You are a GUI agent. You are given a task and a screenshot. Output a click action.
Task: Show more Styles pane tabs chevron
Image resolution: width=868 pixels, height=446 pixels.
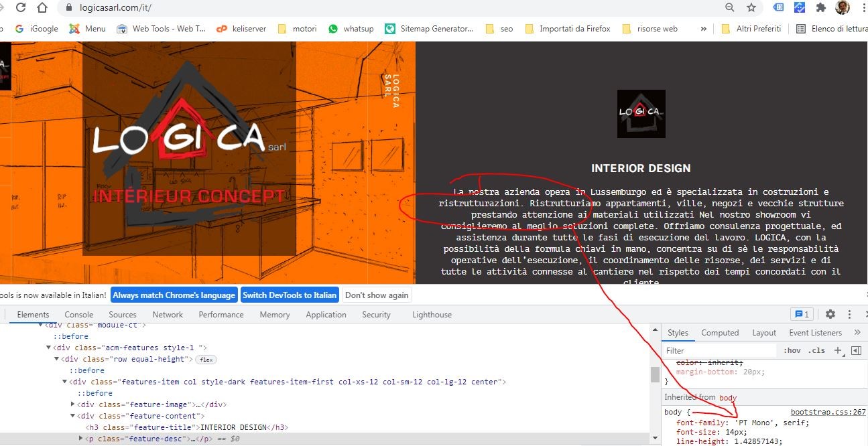(857, 333)
